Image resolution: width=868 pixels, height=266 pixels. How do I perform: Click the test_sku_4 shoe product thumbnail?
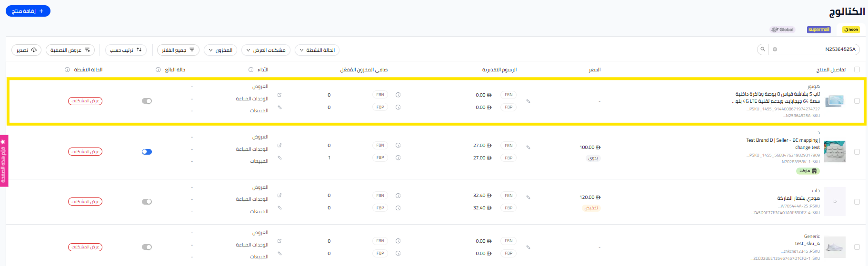coord(835,247)
